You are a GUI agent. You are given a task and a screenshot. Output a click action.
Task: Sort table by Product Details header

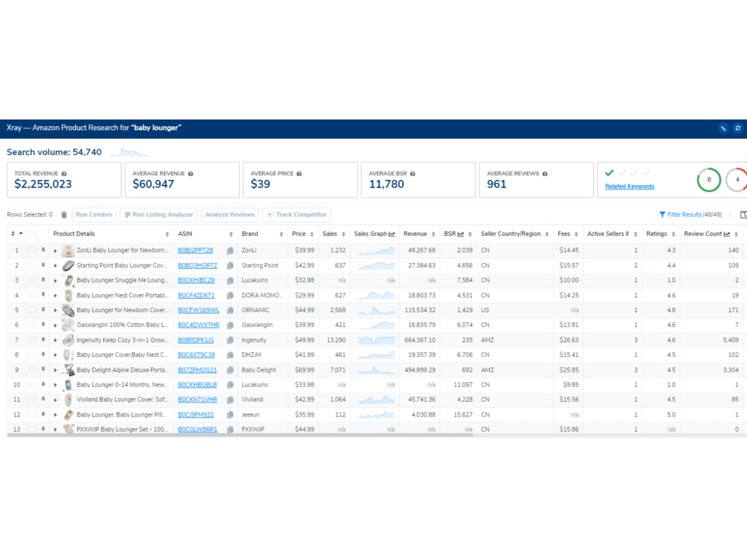[74, 234]
